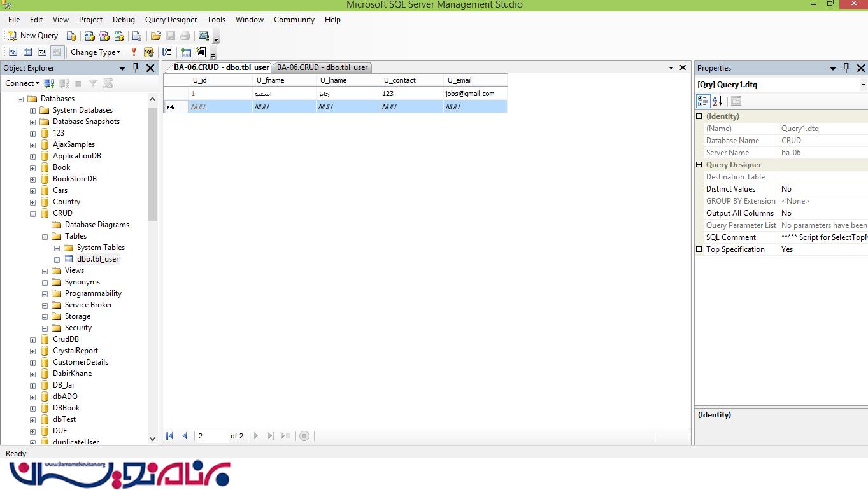The height and width of the screenshot is (490, 868).
Task: Click the New Query button
Action: click(33, 36)
